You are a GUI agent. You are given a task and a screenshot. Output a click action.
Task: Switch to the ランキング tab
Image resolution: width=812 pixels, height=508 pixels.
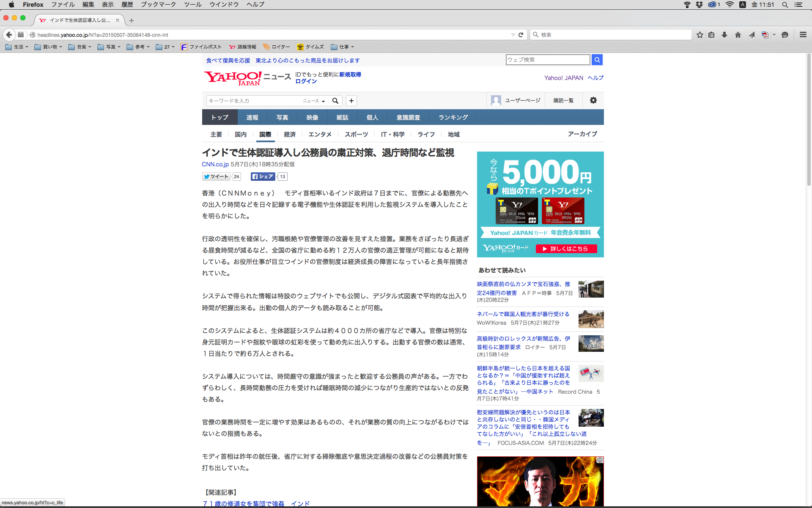point(453,117)
